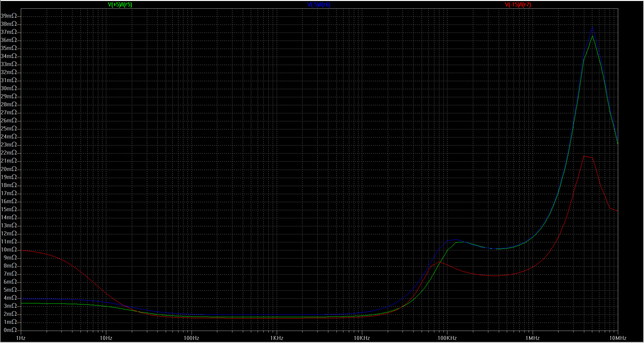Click the 4mΩ vertical axis label
Screen dimensions: 644x343
(10, 298)
